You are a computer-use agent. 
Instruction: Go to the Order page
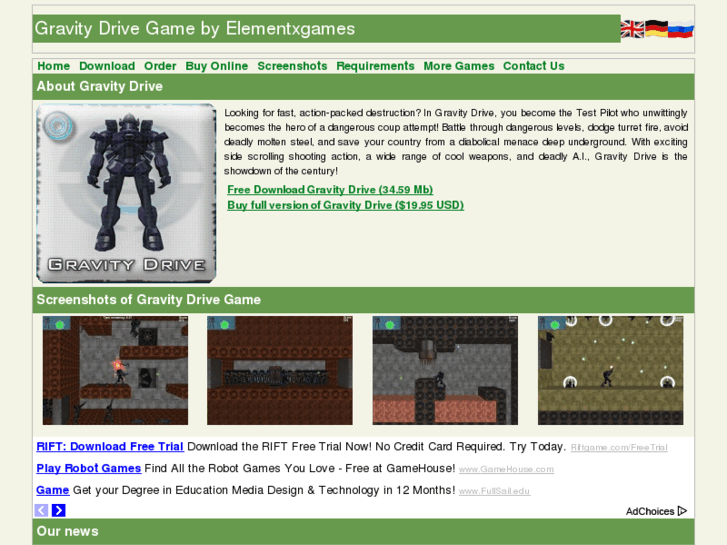click(160, 66)
